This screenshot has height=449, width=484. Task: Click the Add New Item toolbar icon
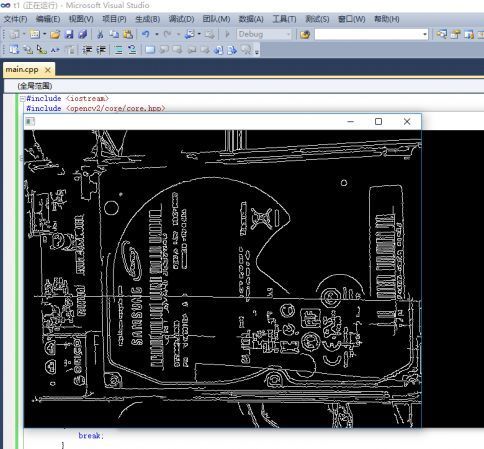(35, 34)
